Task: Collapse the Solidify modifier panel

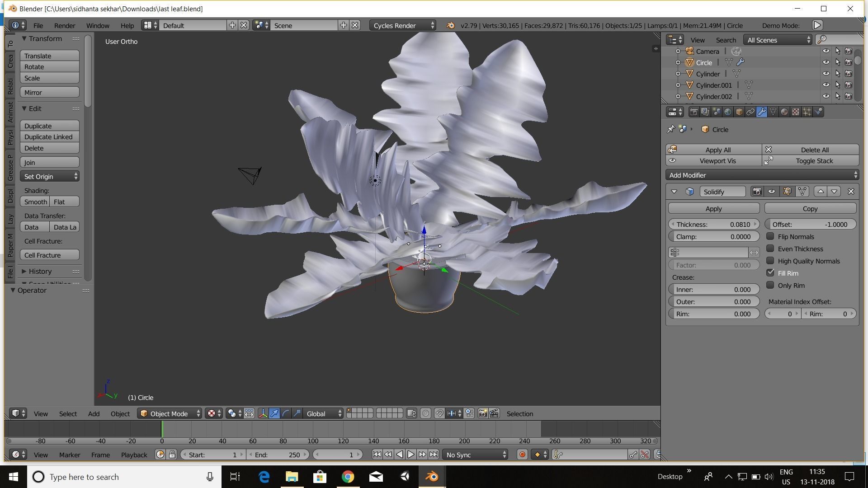Action: point(674,192)
